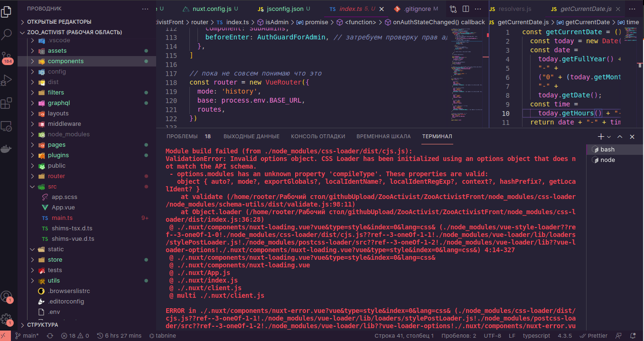Click the Prettier status bar item

[x=593, y=336]
